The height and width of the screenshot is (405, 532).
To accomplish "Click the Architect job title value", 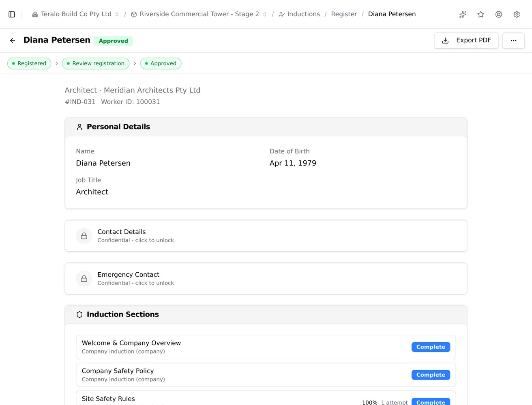I will pyautogui.click(x=92, y=192).
